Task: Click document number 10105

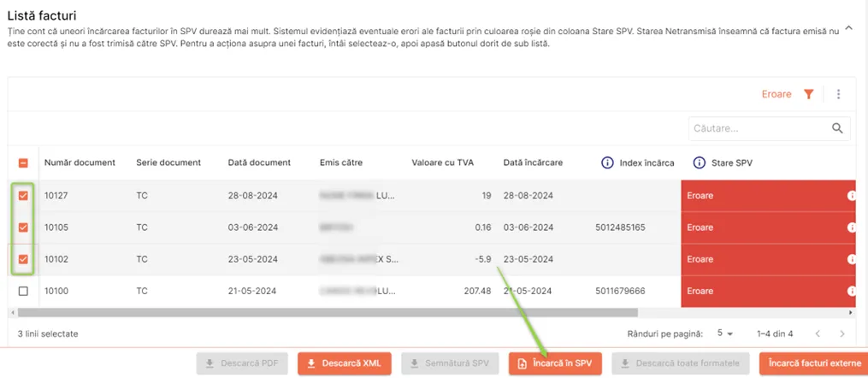Action: [x=56, y=227]
